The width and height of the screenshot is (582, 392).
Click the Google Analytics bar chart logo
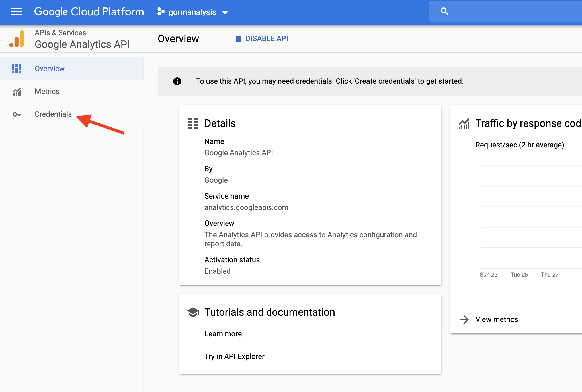point(17,39)
